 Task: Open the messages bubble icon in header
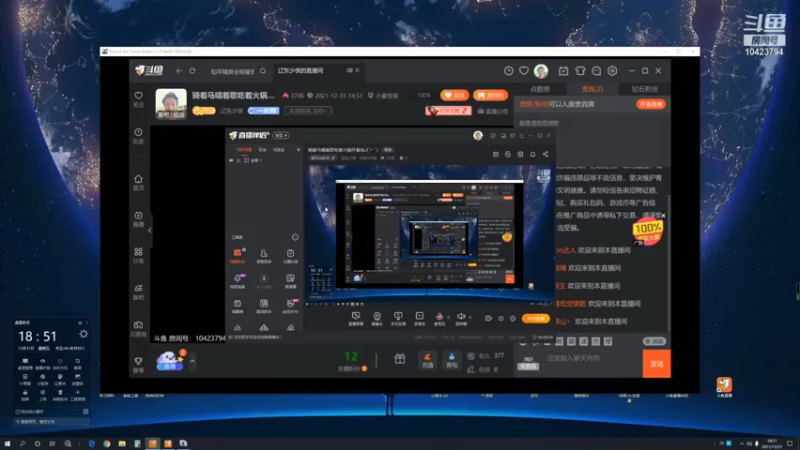click(x=596, y=71)
